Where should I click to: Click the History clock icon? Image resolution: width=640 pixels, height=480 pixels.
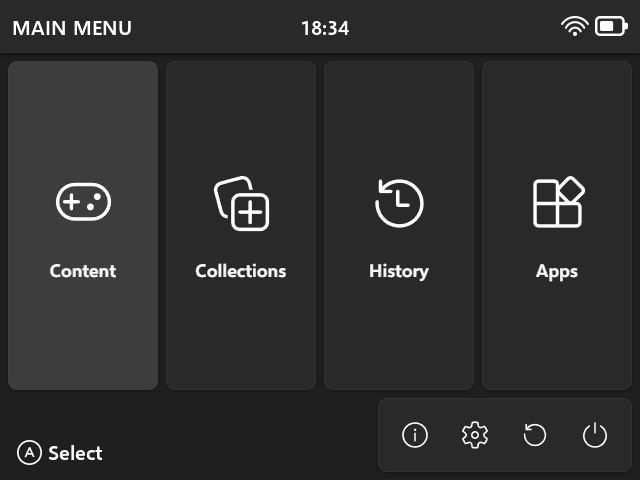tap(399, 203)
